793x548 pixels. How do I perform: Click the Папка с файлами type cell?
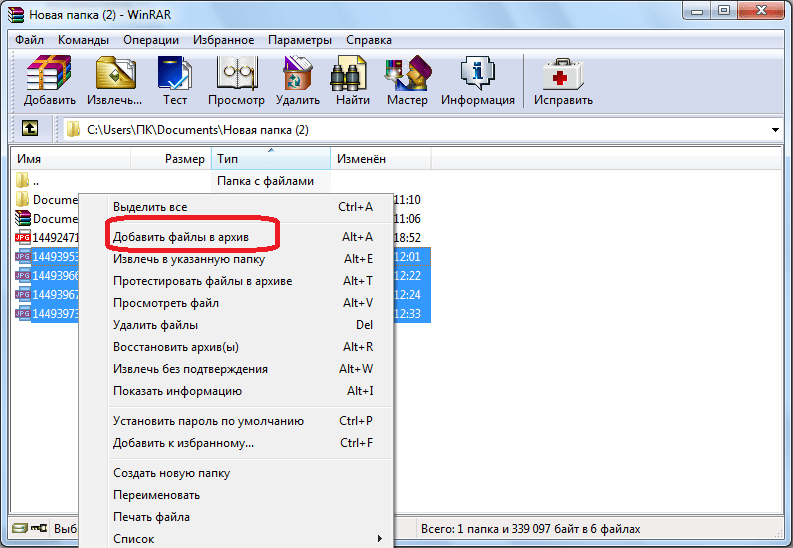coord(266,181)
